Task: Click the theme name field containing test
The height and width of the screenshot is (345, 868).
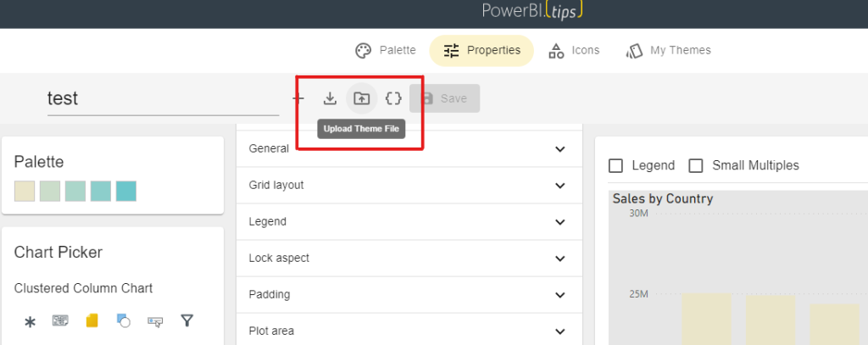Action: point(163,98)
